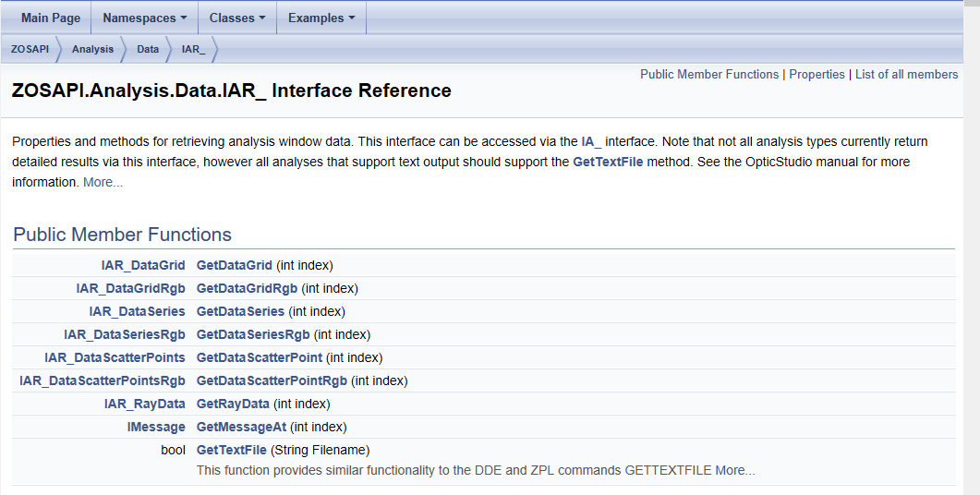Image resolution: width=980 pixels, height=495 pixels.
Task: Open the Main Page tab
Action: [x=51, y=18]
